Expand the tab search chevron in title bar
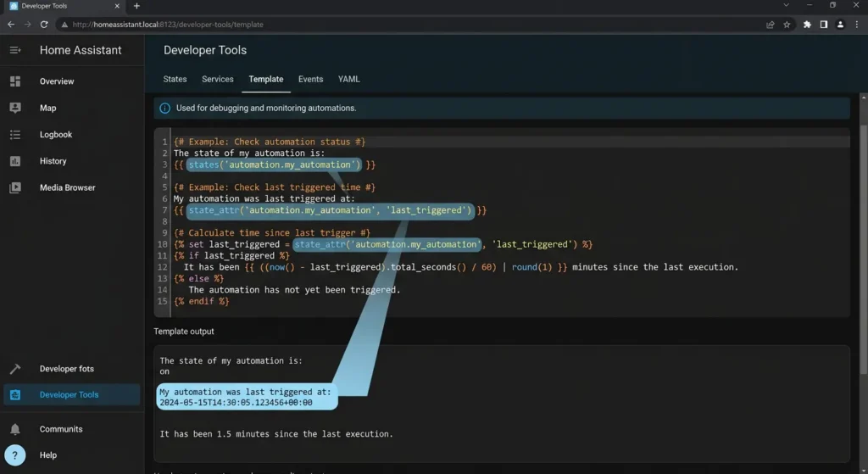This screenshot has width=868, height=474. pyautogui.click(x=786, y=5)
